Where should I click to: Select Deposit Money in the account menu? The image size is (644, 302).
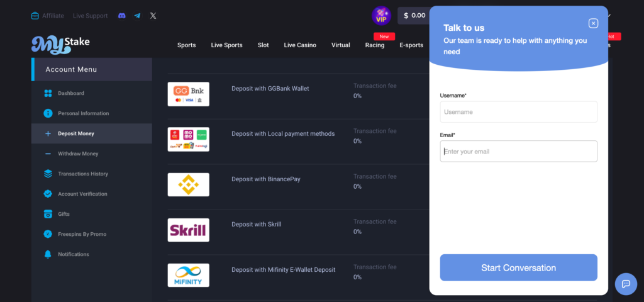coord(92,133)
